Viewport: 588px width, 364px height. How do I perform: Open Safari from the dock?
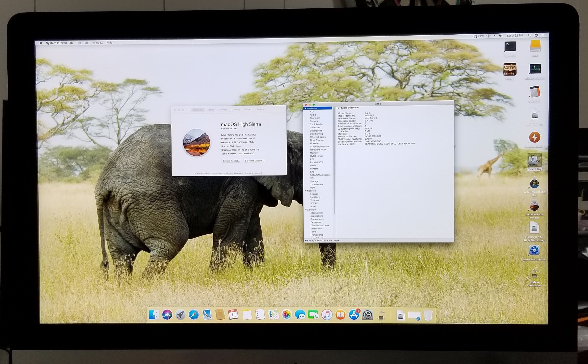194,314
